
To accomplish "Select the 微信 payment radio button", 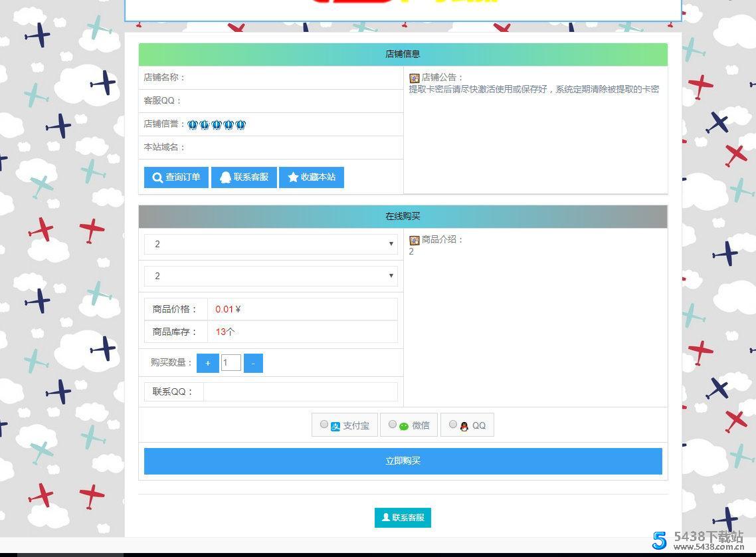I will pos(393,423).
